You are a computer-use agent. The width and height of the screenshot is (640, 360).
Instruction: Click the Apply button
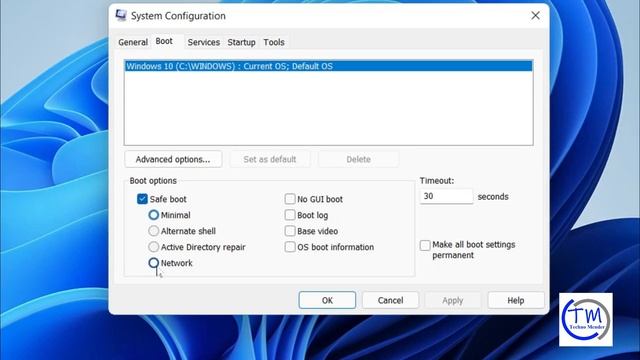pos(453,300)
